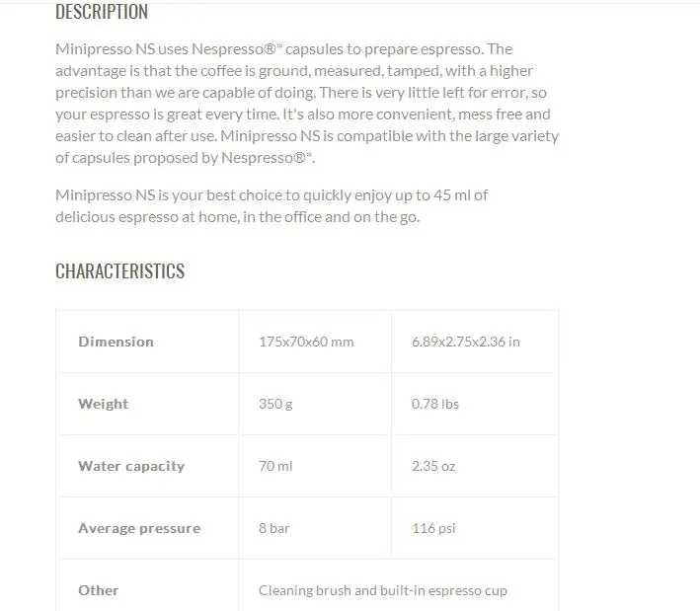The image size is (700, 611).
Task: Click the Cleaning brush and espresso cup text
Action: pyautogui.click(x=383, y=590)
